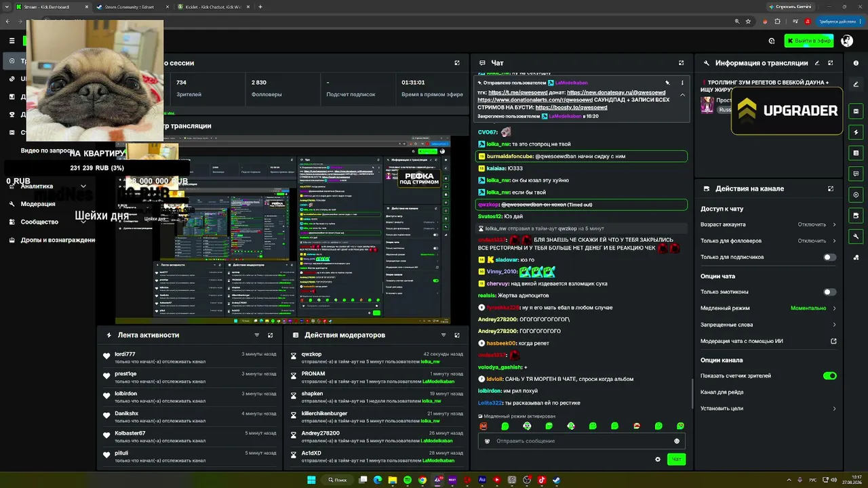Toggle the followers-only subscribers chat switch
868x488 pixels.
(829, 257)
